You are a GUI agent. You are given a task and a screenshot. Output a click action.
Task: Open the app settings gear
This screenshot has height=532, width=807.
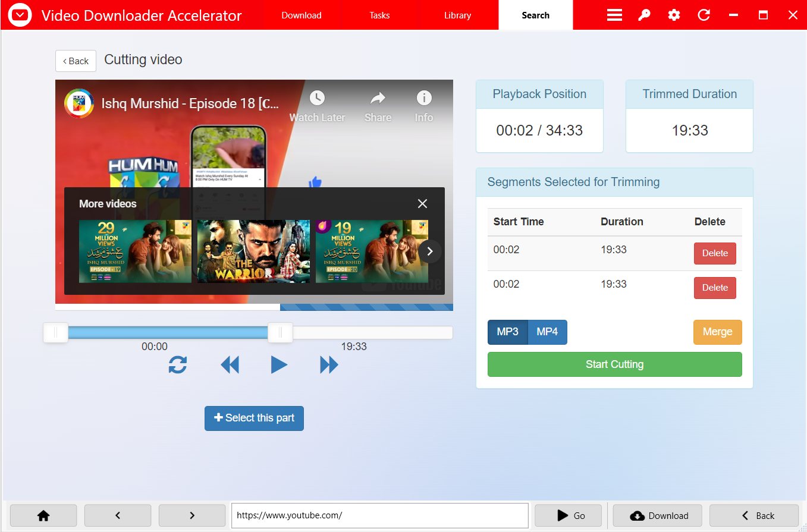(x=674, y=15)
